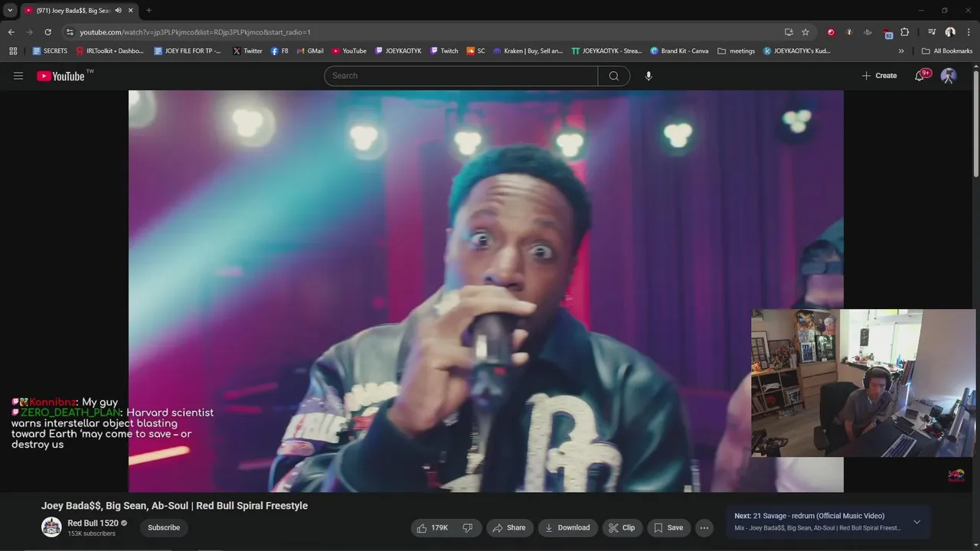Go back in browser history
Viewport: 980px width, 551px height.
[x=11, y=32]
